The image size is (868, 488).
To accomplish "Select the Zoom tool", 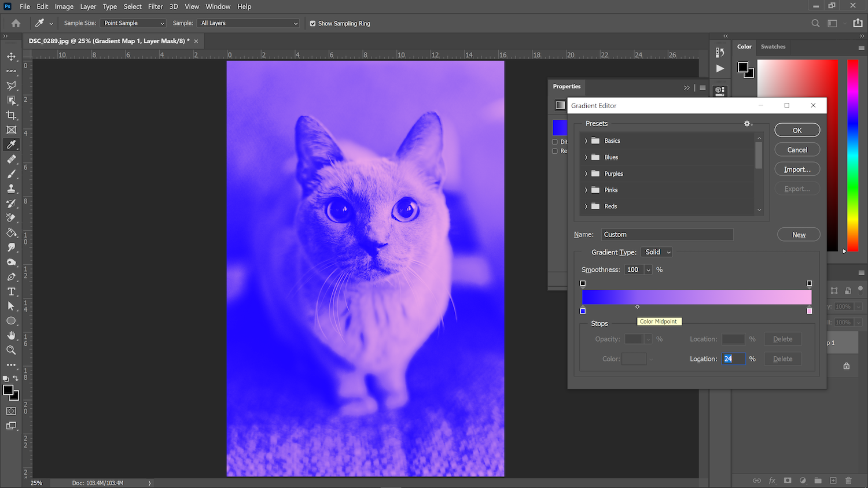I will click(x=11, y=350).
